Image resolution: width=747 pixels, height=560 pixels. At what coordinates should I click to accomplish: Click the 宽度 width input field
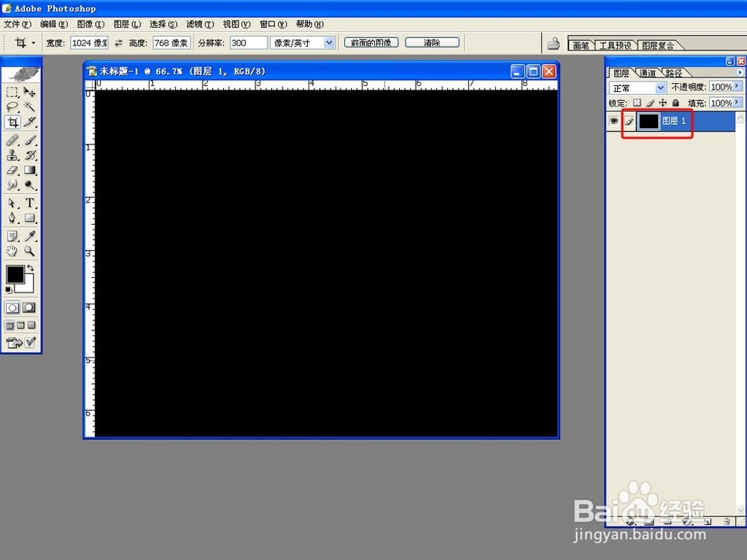[90, 43]
